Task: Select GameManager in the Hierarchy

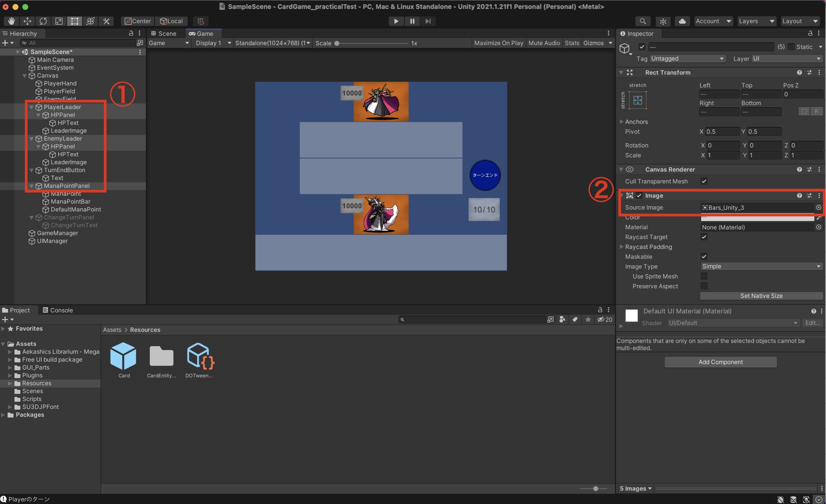Action: coord(57,233)
